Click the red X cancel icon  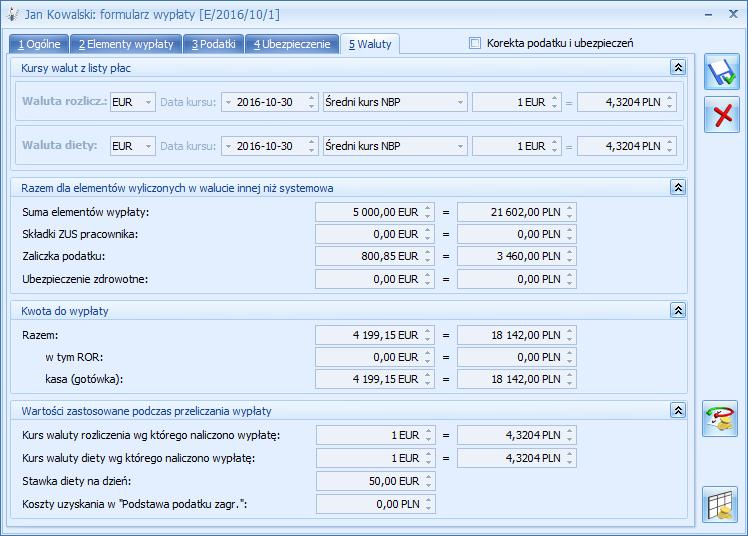point(721,116)
